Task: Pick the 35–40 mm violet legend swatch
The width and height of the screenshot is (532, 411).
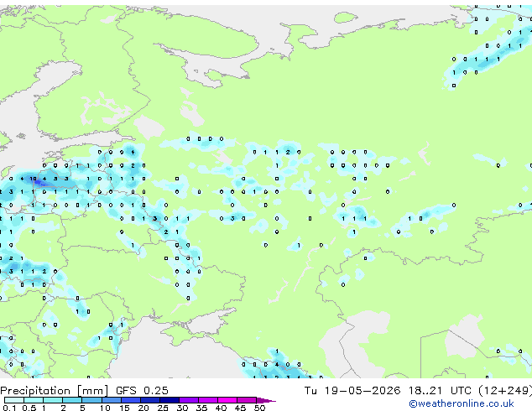Action: [207, 400]
